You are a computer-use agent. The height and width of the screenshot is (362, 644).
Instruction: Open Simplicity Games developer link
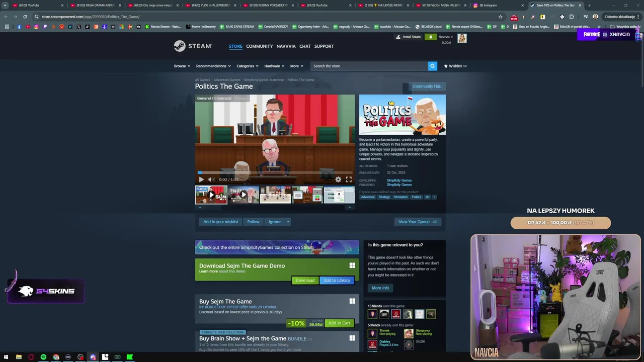point(399,180)
